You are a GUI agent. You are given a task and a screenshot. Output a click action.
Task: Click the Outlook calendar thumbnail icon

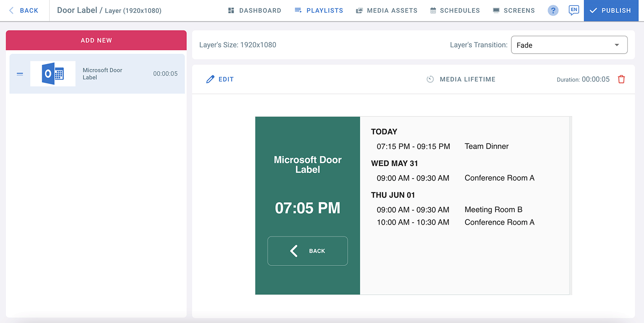pos(53,74)
